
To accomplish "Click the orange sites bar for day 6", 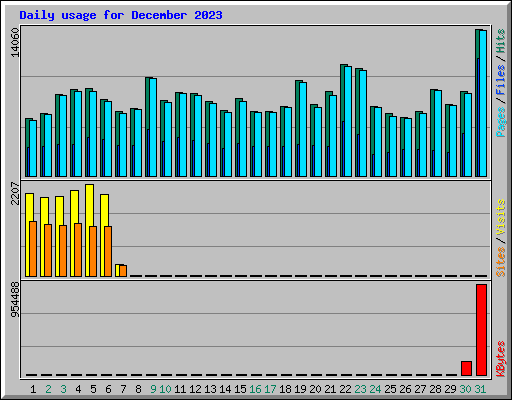I will coord(108,251).
